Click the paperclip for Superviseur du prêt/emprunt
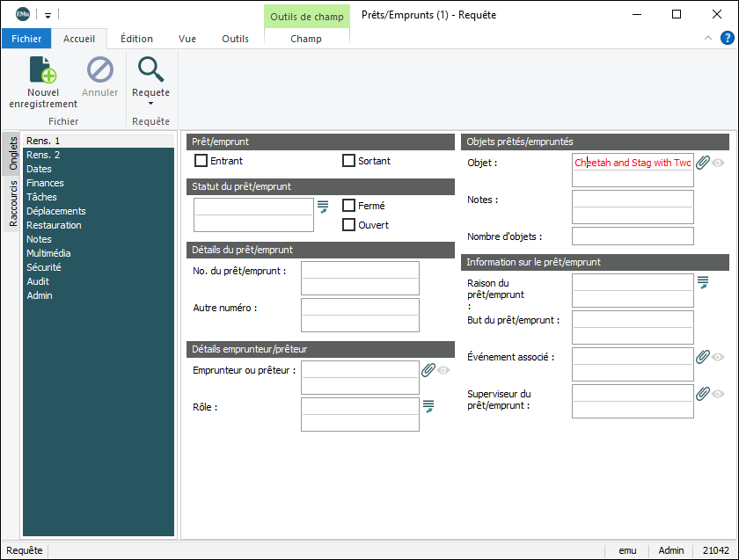Image resolution: width=739 pixels, height=560 pixels. point(702,394)
